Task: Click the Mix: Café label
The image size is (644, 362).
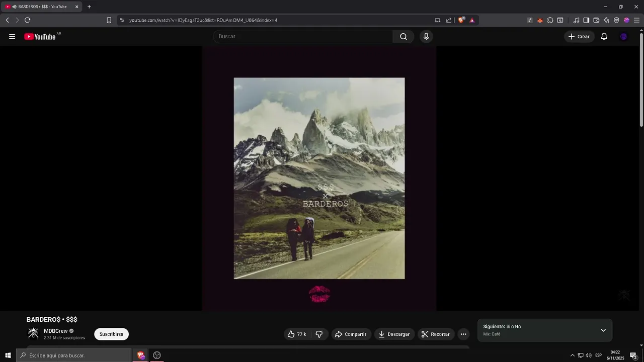Action: [492, 334]
